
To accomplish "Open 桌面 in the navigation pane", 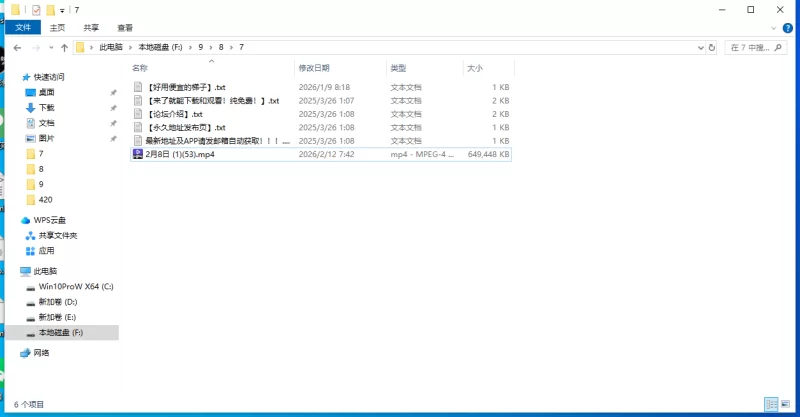I will (46, 92).
